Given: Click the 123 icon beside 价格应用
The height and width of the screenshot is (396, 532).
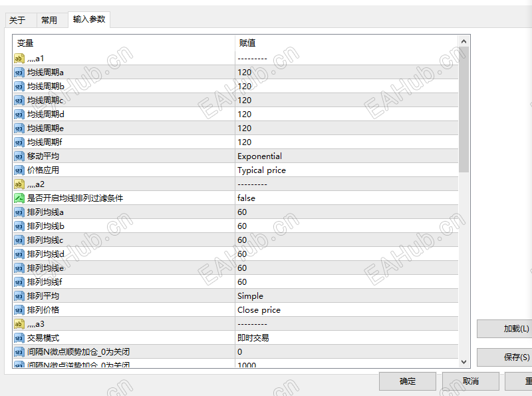Looking at the screenshot, I should (x=18, y=170).
